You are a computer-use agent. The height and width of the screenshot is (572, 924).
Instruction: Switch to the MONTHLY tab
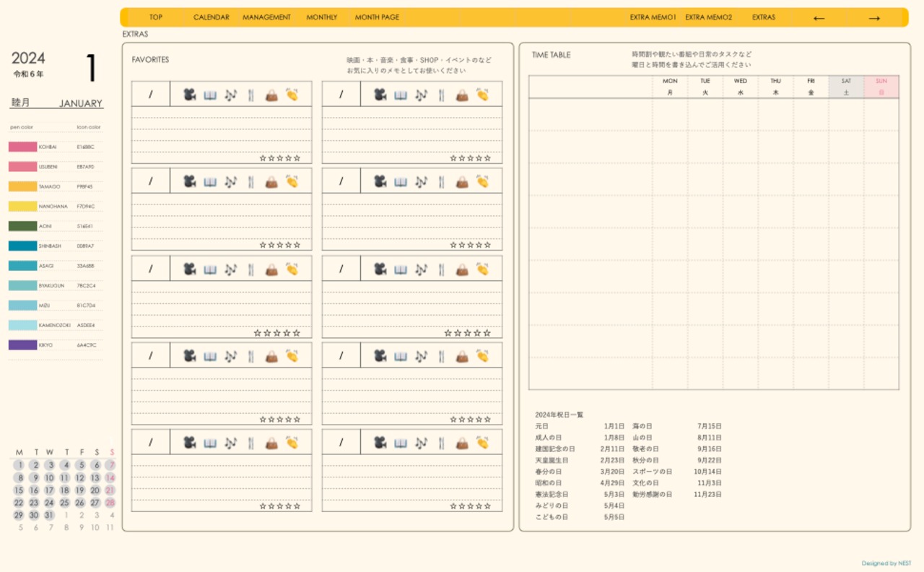pos(321,17)
